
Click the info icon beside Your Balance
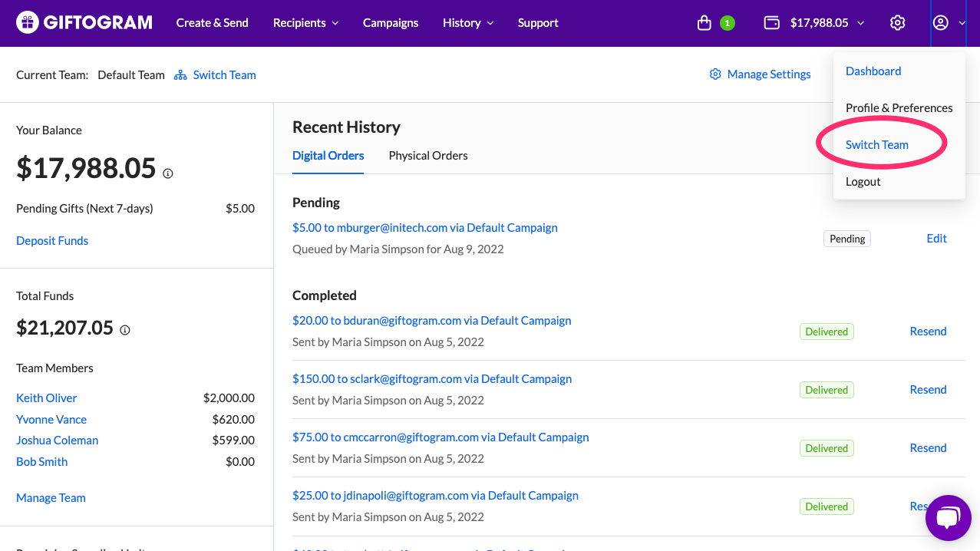(168, 173)
